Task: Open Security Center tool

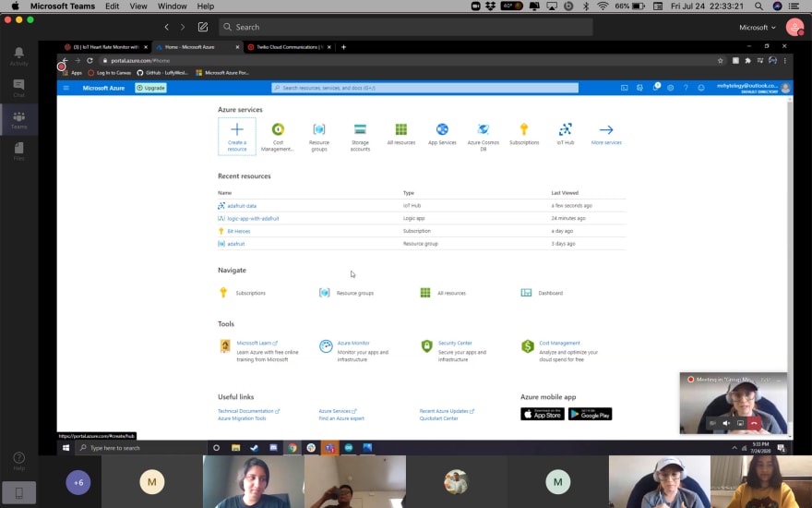Action: (x=455, y=344)
